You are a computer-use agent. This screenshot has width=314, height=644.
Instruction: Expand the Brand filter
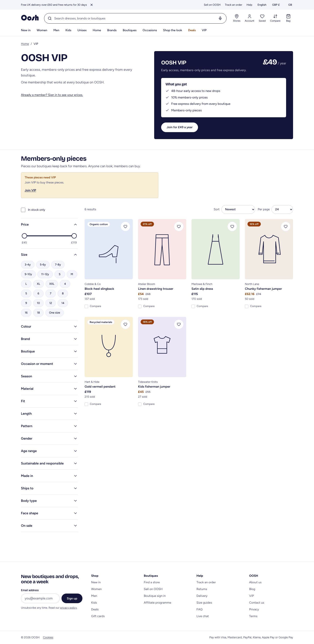tap(49, 339)
